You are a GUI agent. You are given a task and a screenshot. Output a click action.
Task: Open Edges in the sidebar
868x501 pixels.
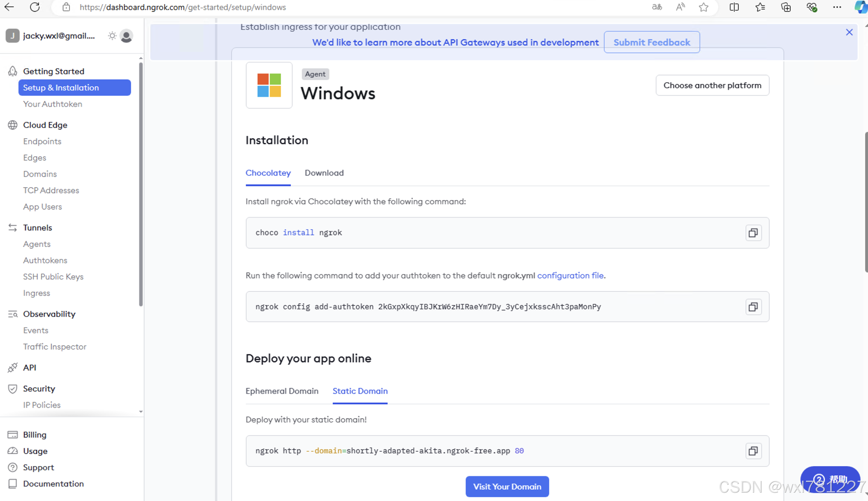pos(34,158)
